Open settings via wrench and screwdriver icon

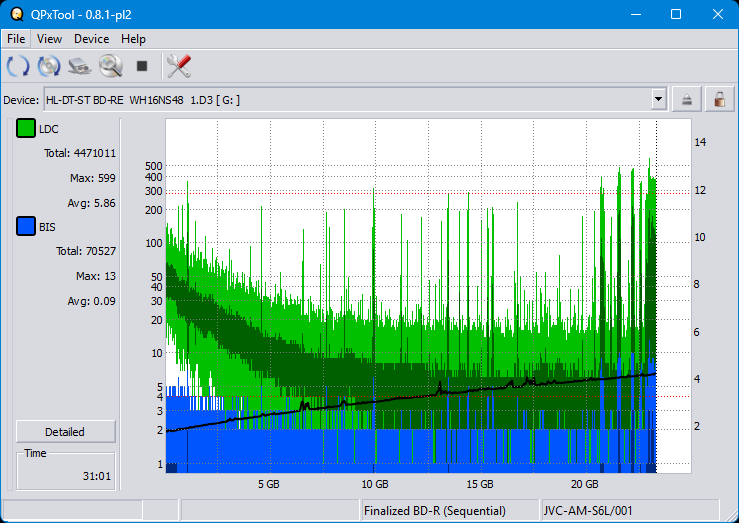point(179,67)
